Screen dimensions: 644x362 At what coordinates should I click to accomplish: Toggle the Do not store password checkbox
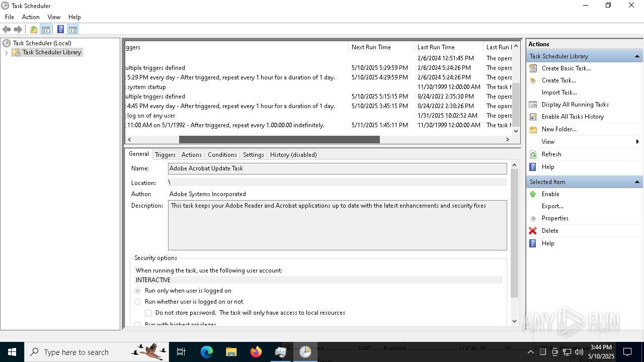[x=148, y=313]
